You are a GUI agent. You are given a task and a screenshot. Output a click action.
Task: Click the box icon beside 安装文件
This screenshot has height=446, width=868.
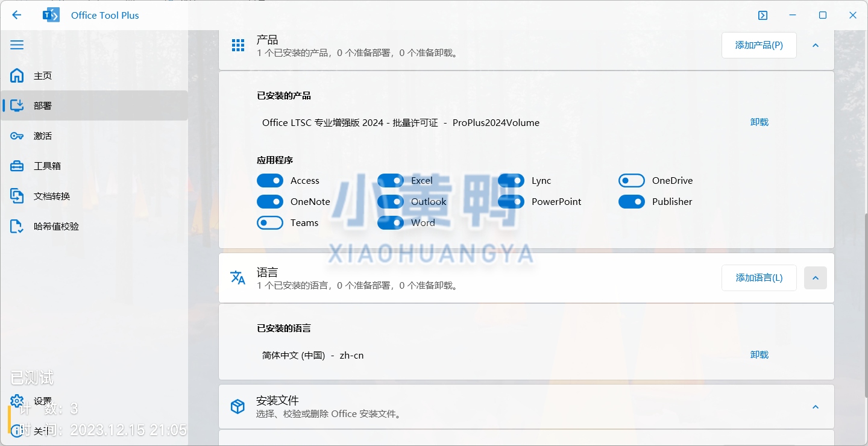[238, 407]
